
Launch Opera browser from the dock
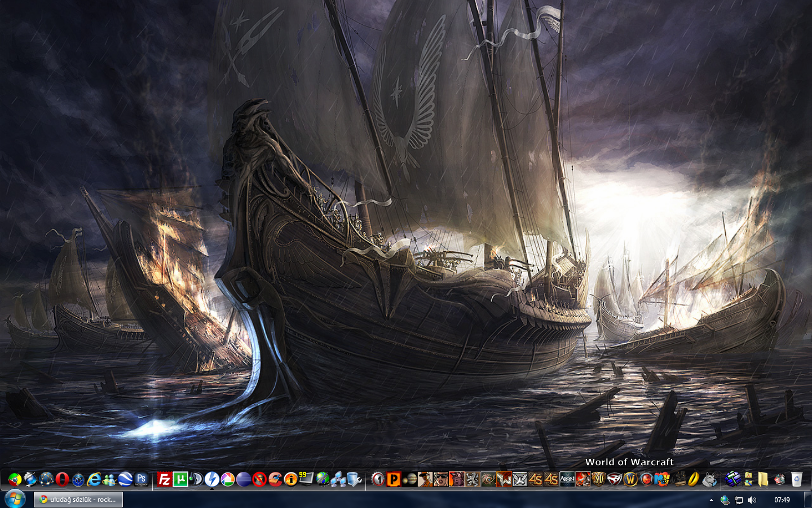pyautogui.click(x=62, y=480)
